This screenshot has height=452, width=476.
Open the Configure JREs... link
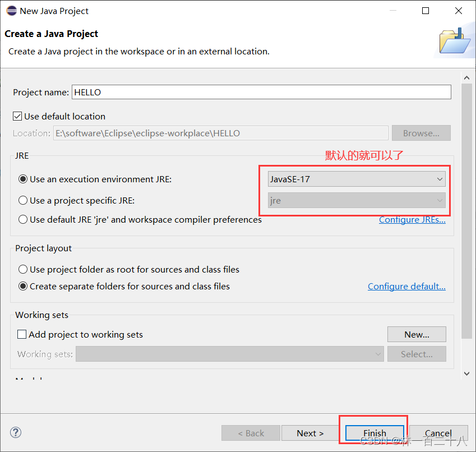click(412, 219)
